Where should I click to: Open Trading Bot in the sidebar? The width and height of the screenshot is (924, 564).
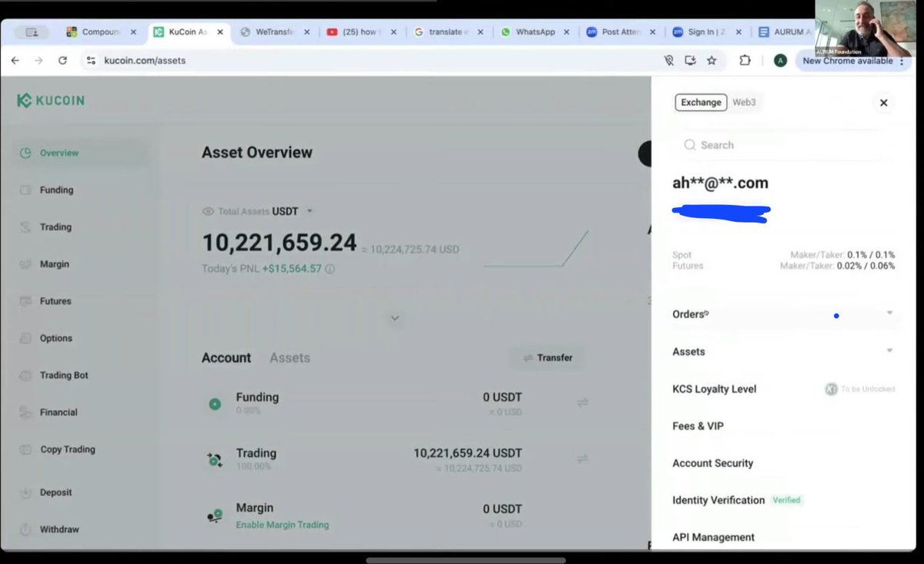click(64, 374)
